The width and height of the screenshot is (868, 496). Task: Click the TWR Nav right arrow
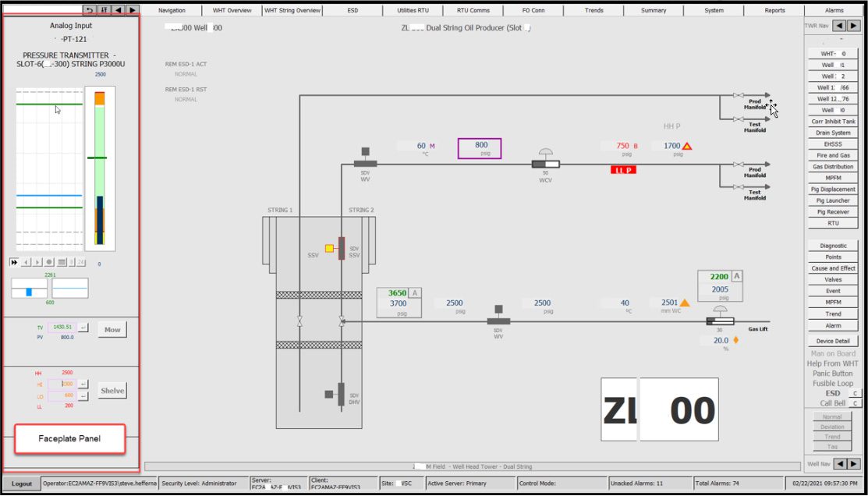pos(854,26)
